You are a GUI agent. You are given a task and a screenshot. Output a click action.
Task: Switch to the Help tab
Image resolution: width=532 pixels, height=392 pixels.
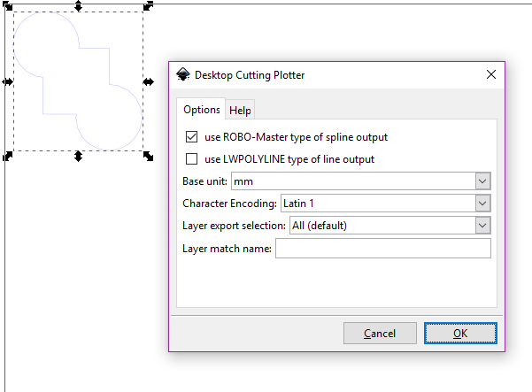[240, 111]
